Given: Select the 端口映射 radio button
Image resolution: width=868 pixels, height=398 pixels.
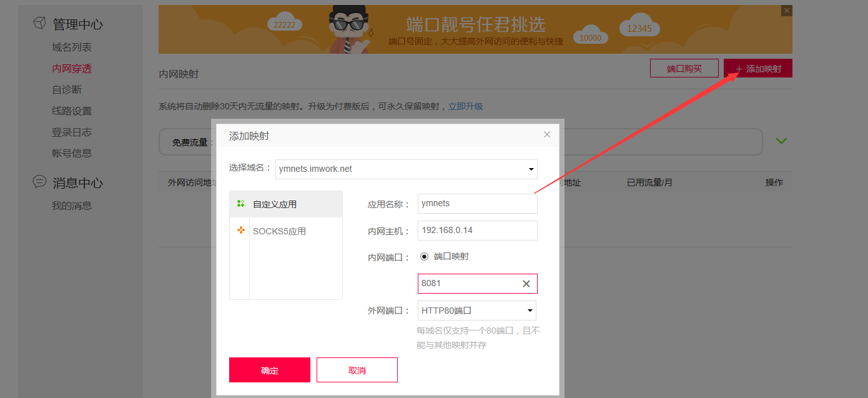Looking at the screenshot, I should pyautogui.click(x=425, y=256).
